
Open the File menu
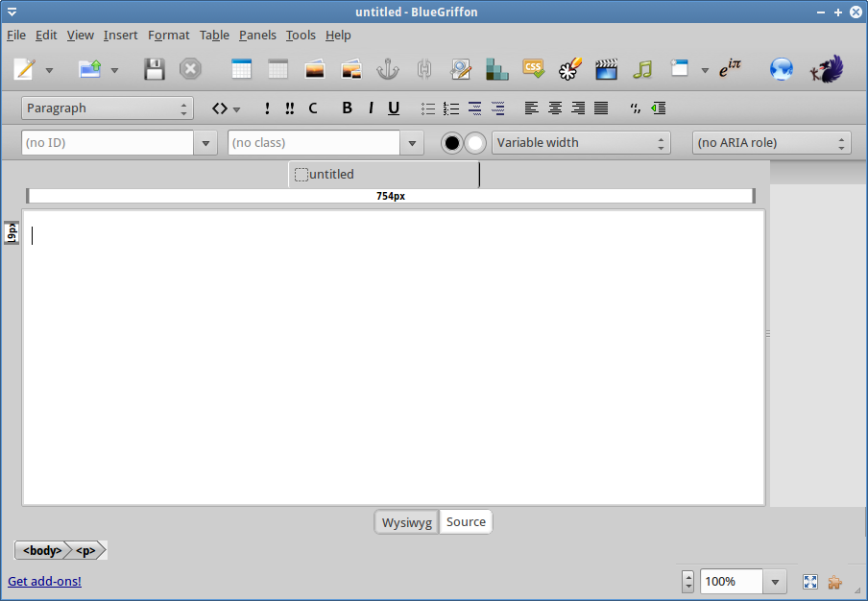(16, 36)
